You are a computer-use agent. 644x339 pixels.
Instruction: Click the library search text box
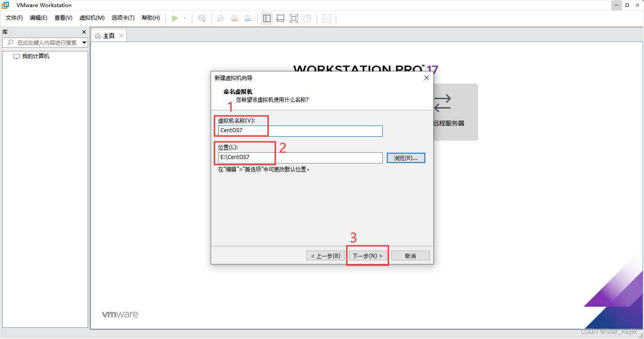(x=45, y=42)
